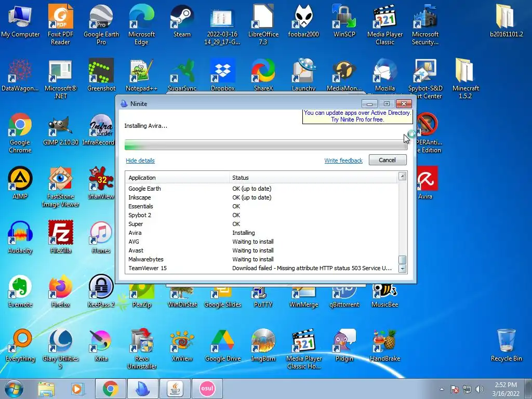
Task: Click the DataWagon desktop icon
Action: point(20,75)
